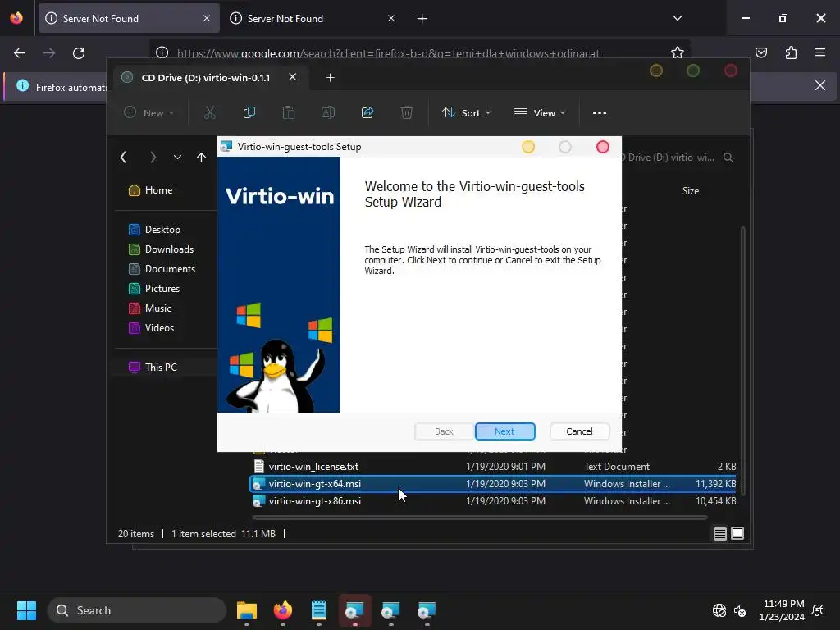Switch to second Server Not Found Firefox tab
The image size is (840, 630).
(313, 18)
